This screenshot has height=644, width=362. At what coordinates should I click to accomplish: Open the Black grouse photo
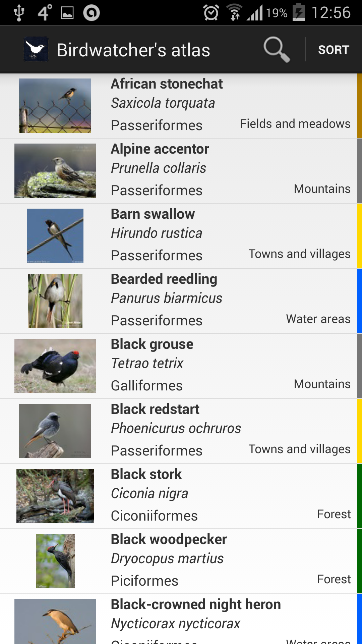pos(55,366)
